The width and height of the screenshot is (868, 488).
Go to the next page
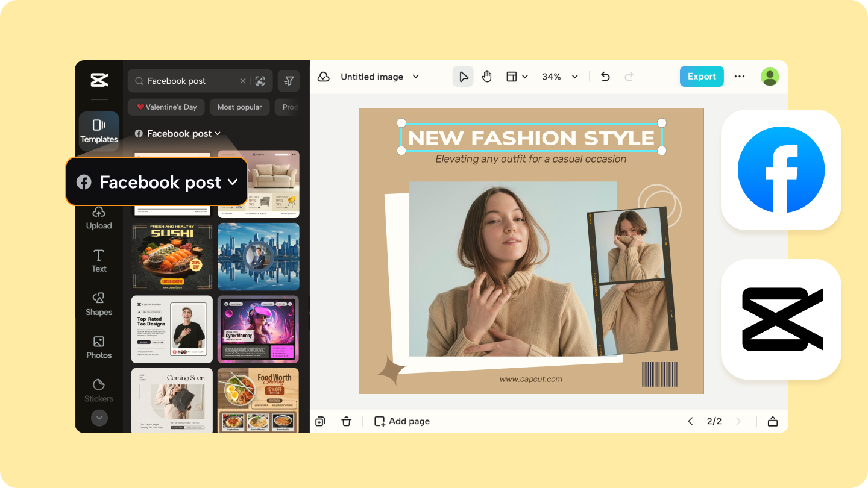[738, 421]
